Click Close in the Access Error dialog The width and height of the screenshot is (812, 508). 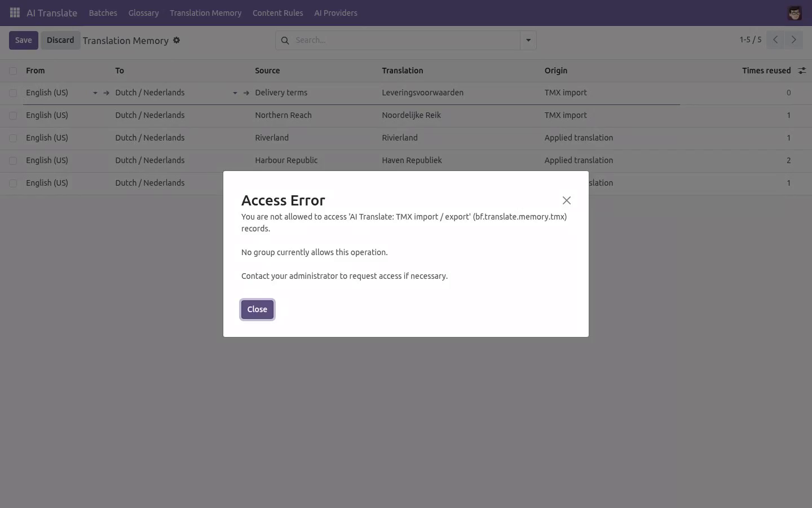(x=257, y=309)
